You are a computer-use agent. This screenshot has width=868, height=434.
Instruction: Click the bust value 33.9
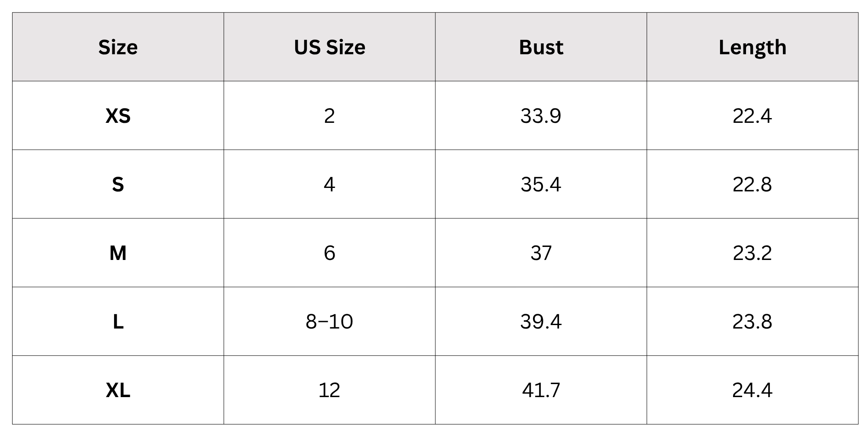[541, 116]
